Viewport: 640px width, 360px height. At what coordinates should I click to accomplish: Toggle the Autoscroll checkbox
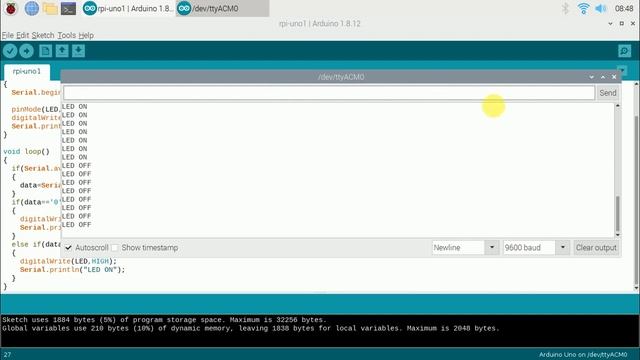pos(69,248)
